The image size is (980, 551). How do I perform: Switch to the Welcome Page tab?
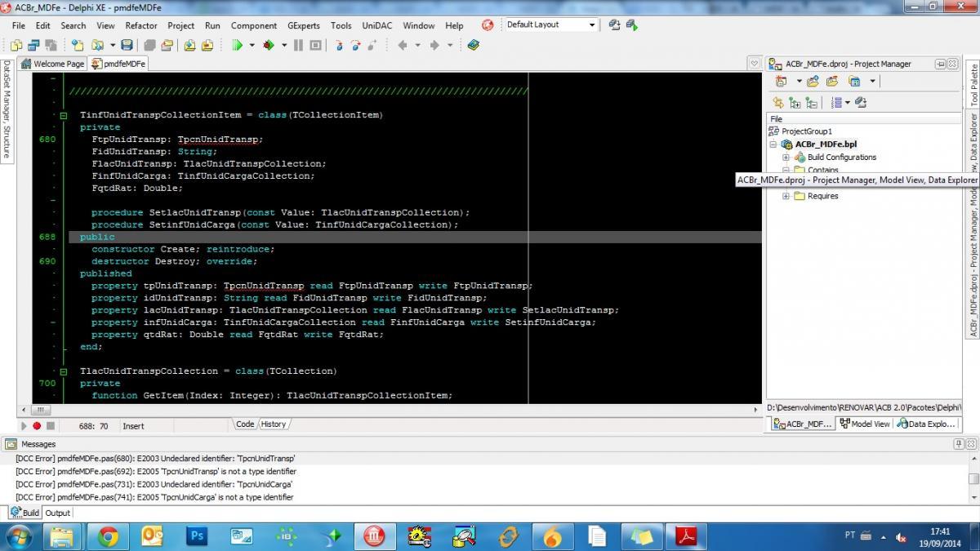point(53,64)
